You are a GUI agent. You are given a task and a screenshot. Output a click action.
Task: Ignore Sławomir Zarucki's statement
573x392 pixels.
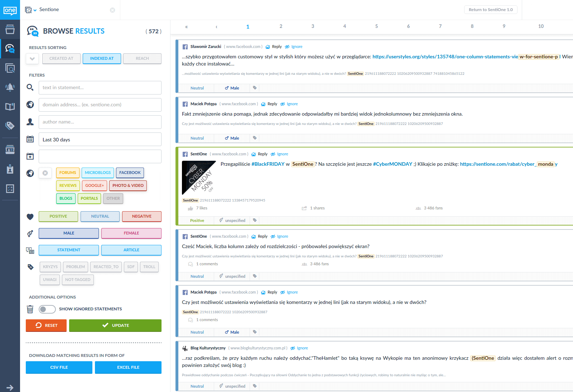click(x=294, y=47)
